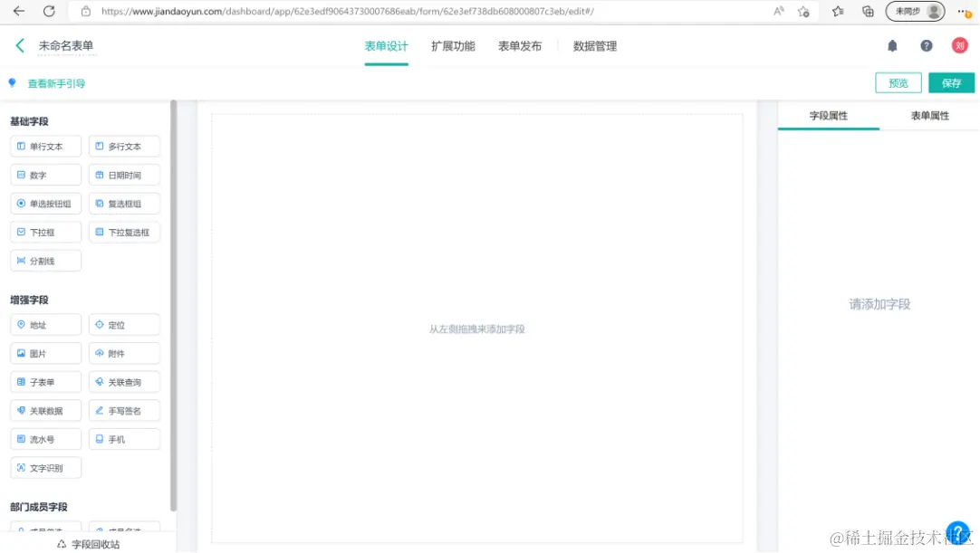Click the field panel vertical scrollbar
This screenshot has height=553, width=980.
(173, 306)
